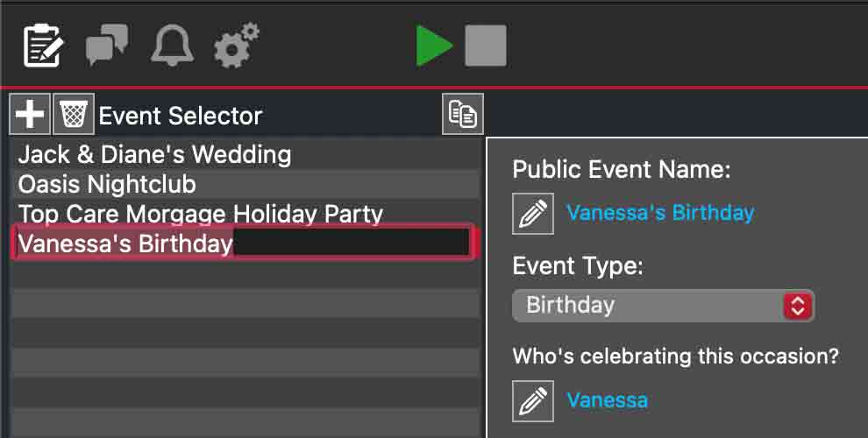The height and width of the screenshot is (438, 868).
Task: Open the notes clipboard icon in toolbar
Action: point(43,46)
